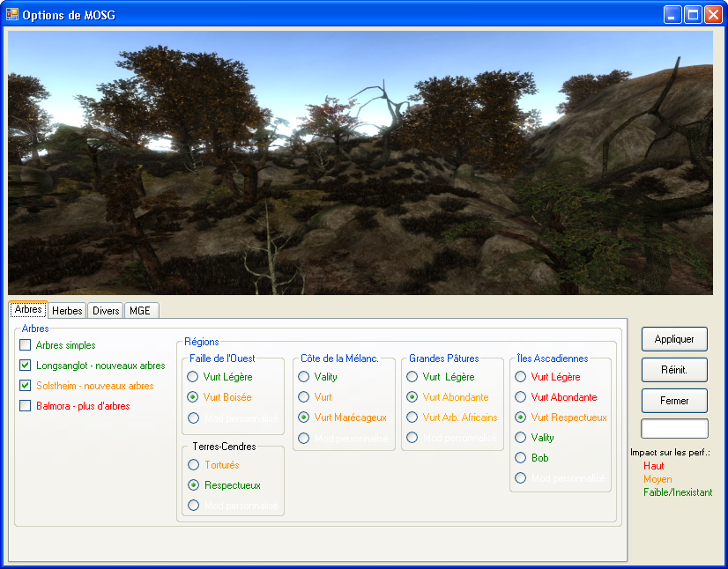Select Vurt Marécageux option

(304, 418)
